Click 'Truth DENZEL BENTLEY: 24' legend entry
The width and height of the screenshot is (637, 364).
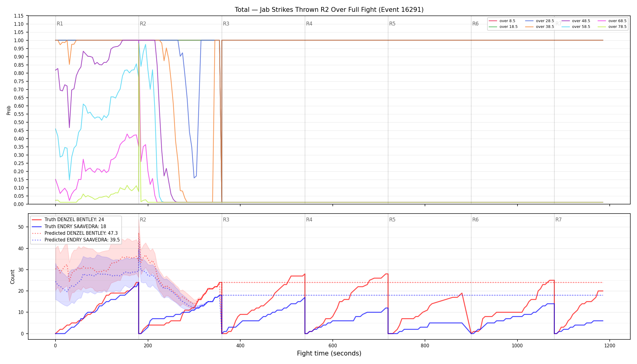[74, 220]
